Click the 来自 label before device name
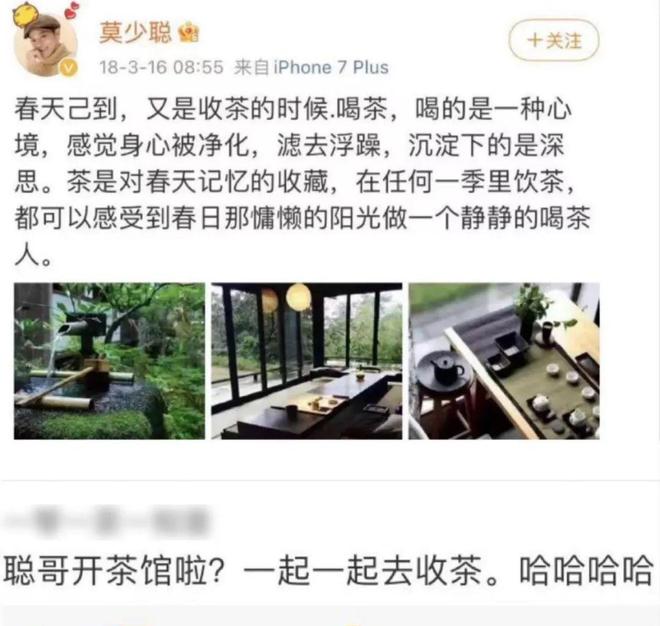Viewport: 660px width, 626px height. 252,67
